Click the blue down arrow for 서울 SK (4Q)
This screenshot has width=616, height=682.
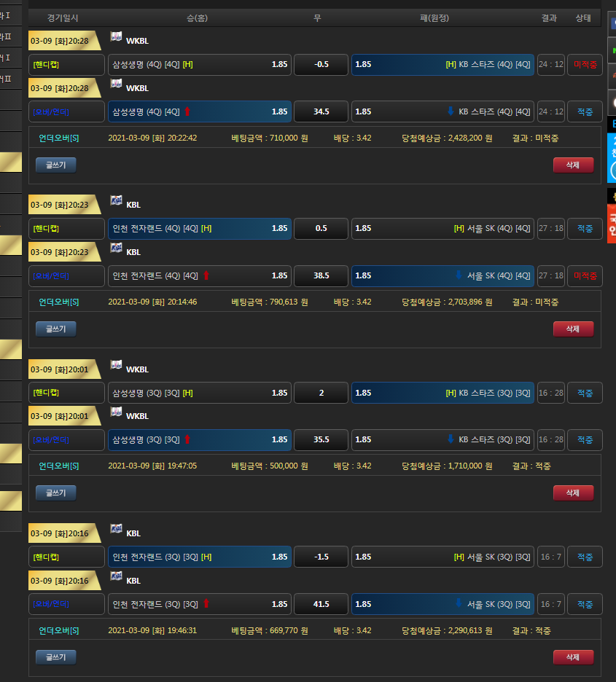459,275
